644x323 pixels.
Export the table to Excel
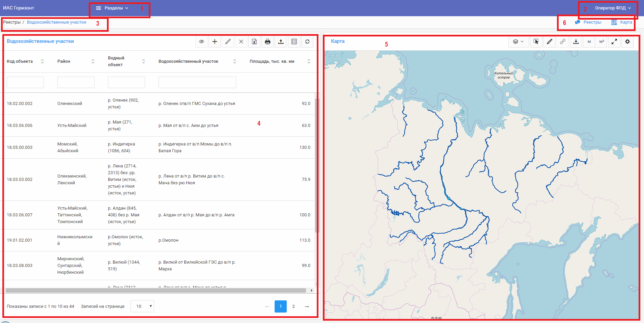[254, 42]
